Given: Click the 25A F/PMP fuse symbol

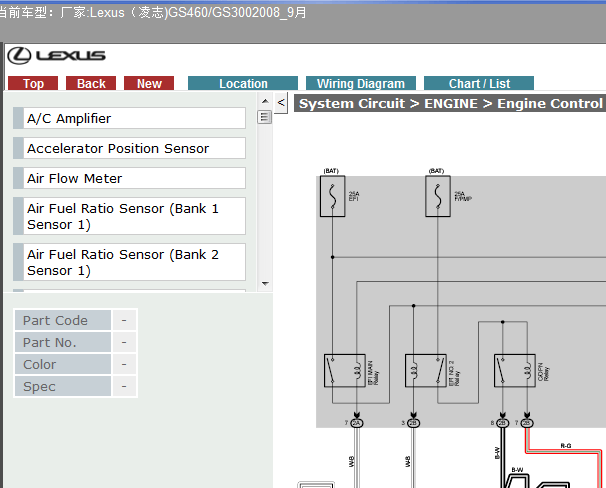Looking at the screenshot, I should (438, 196).
